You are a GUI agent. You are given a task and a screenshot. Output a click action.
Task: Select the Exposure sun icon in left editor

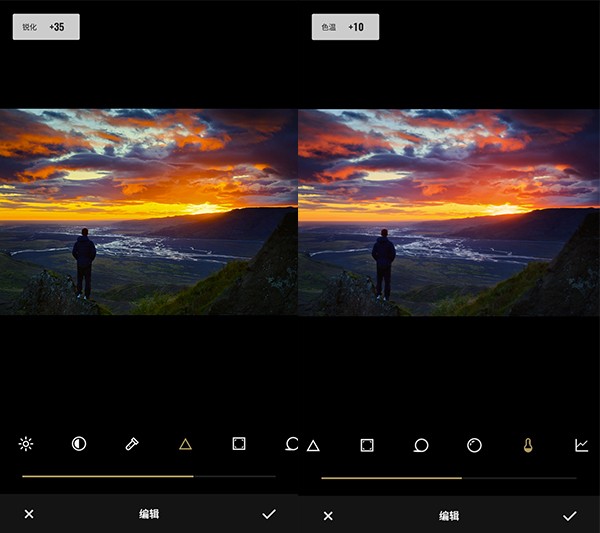coord(26,444)
